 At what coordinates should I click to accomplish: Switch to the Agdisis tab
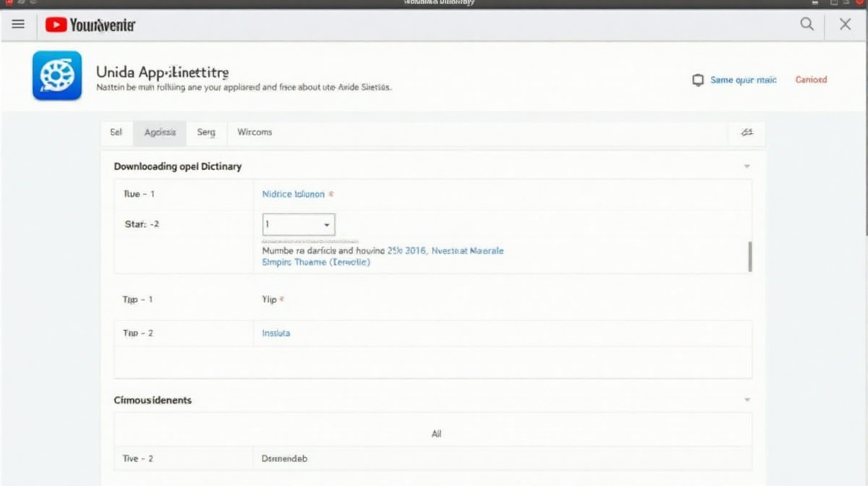click(160, 132)
